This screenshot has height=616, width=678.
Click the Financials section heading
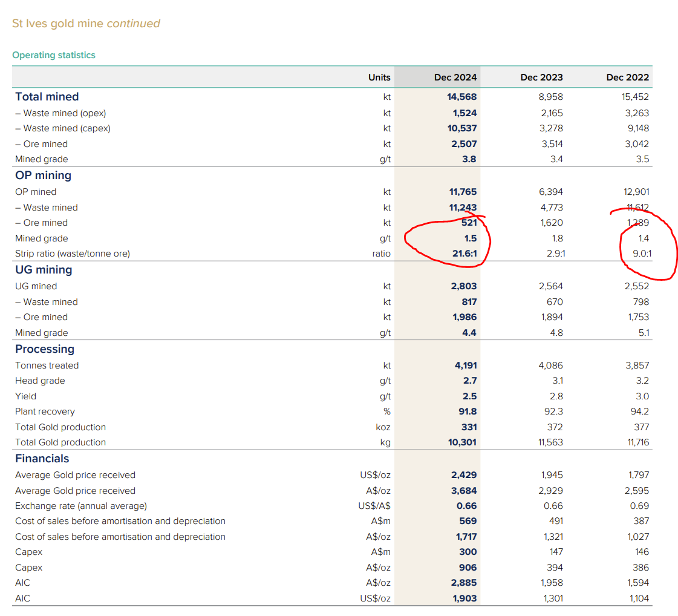(x=42, y=459)
